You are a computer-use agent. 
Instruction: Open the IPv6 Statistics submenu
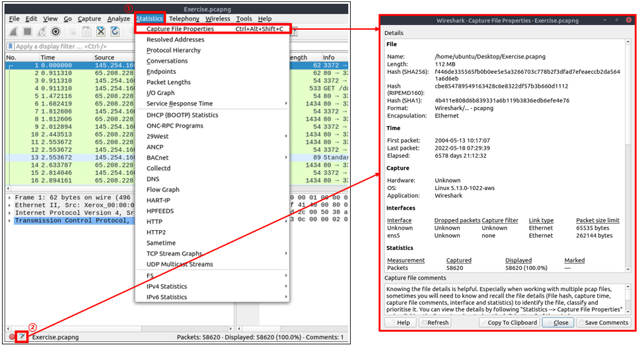pos(212,298)
